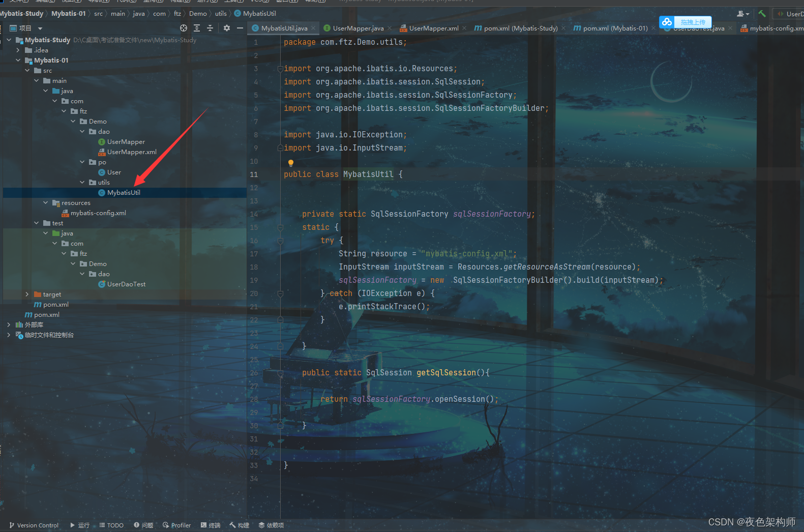Place cursor on class name MybatisUtil
Viewport: 804px width, 532px height.
point(368,174)
